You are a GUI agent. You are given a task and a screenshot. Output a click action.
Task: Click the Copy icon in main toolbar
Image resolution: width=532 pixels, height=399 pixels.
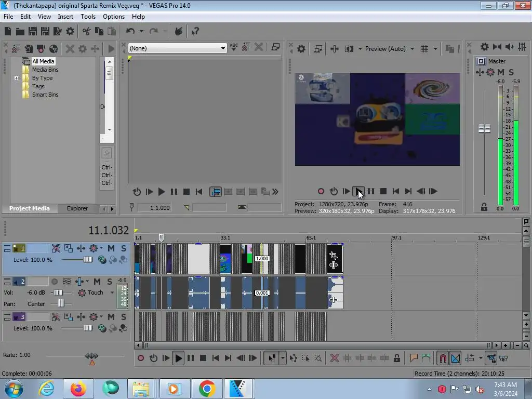click(99, 32)
